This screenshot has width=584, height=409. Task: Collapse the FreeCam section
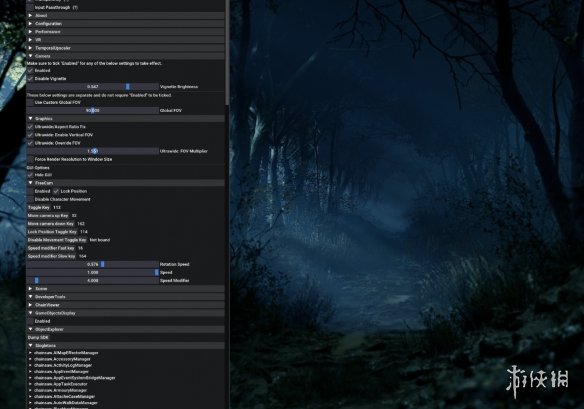click(x=125, y=183)
